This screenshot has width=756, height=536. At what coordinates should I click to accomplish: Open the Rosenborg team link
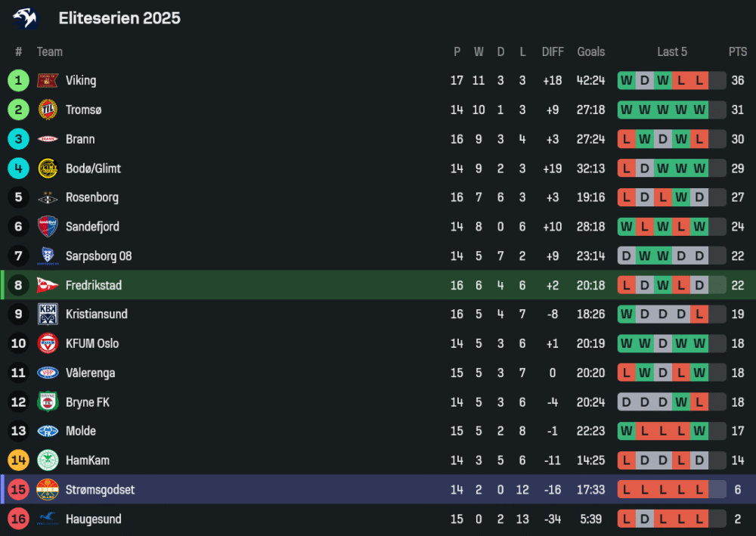[92, 197]
